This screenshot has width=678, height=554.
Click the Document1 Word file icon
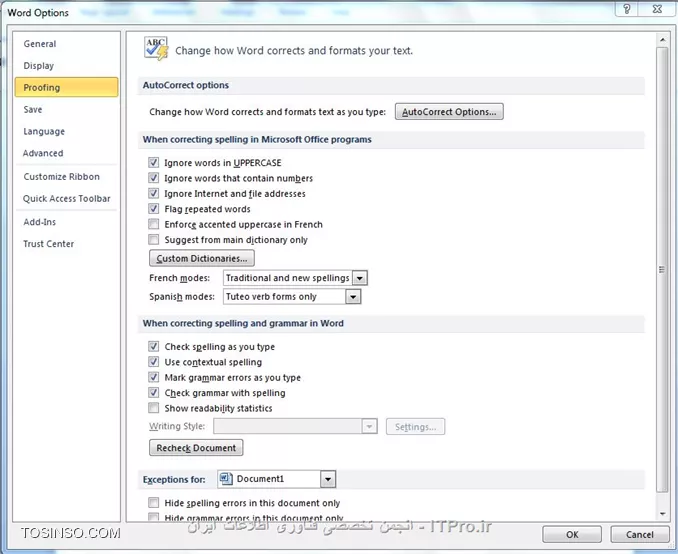tap(225, 478)
